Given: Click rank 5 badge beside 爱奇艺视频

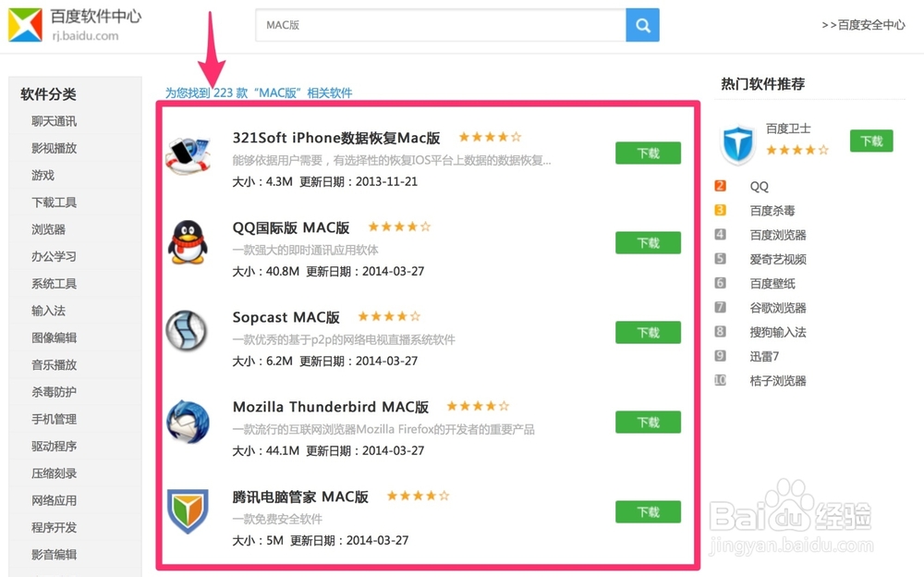Looking at the screenshot, I should pyautogui.click(x=720, y=258).
